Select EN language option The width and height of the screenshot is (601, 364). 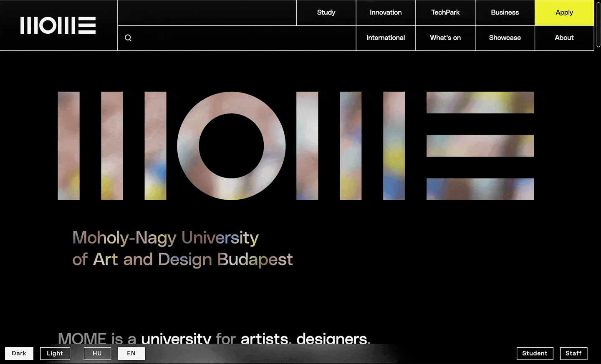pos(131,354)
